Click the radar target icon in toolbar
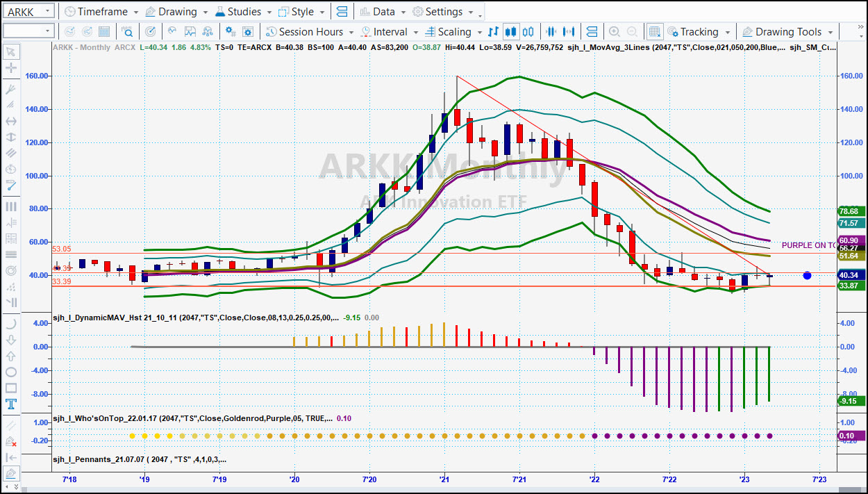 point(150,31)
